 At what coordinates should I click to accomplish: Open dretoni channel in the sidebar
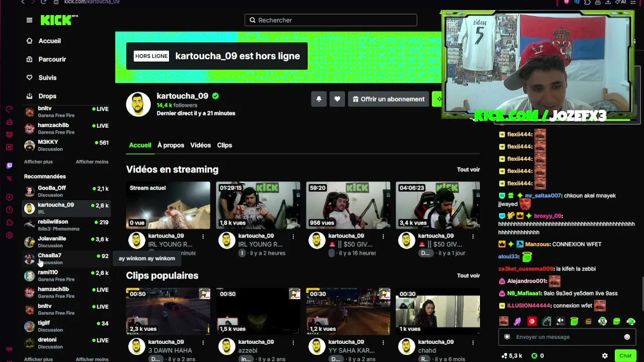point(66,343)
